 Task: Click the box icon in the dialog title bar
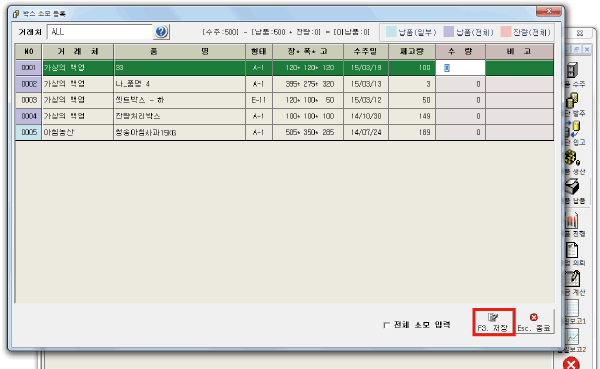(16, 14)
